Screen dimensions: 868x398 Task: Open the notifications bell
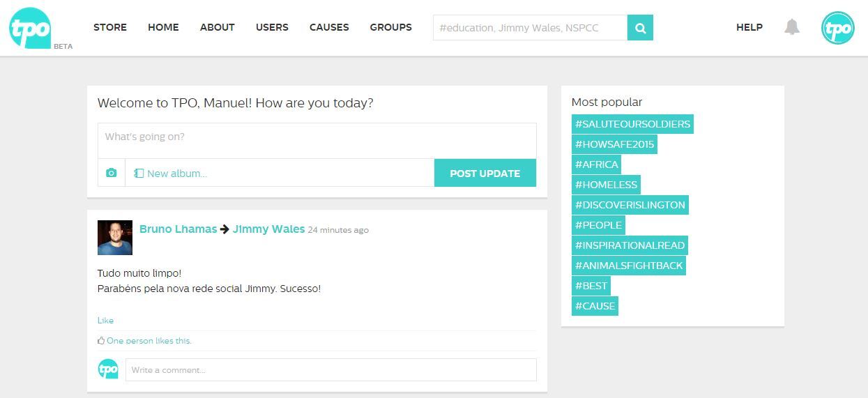(791, 27)
